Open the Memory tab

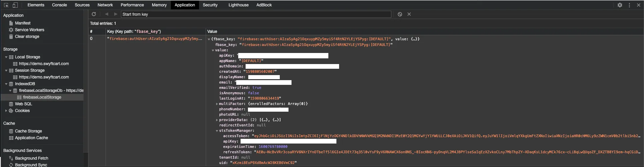click(x=159, y=5)
